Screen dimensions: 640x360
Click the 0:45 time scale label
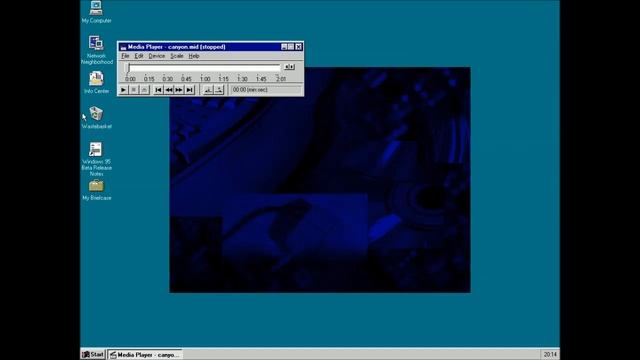186,79
